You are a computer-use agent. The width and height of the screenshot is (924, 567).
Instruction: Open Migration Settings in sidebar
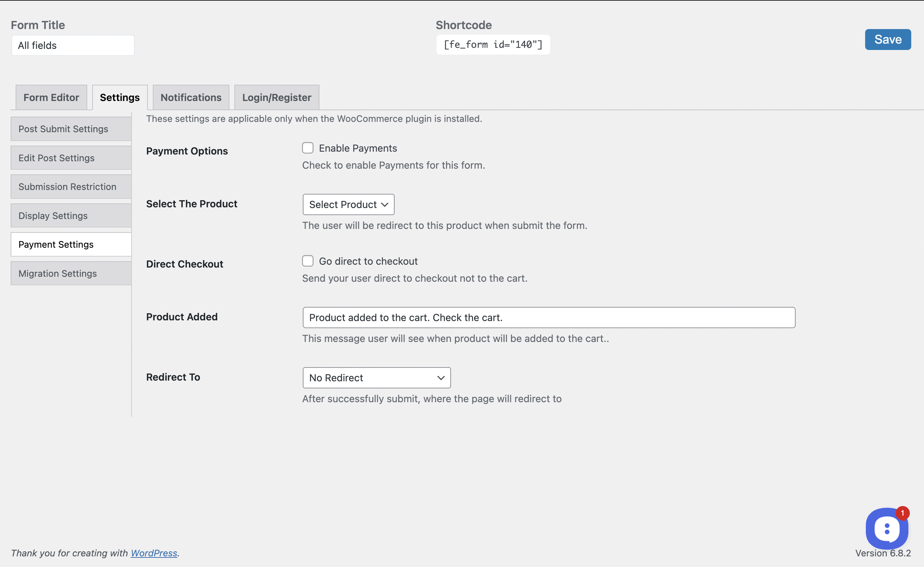[71, 273]
